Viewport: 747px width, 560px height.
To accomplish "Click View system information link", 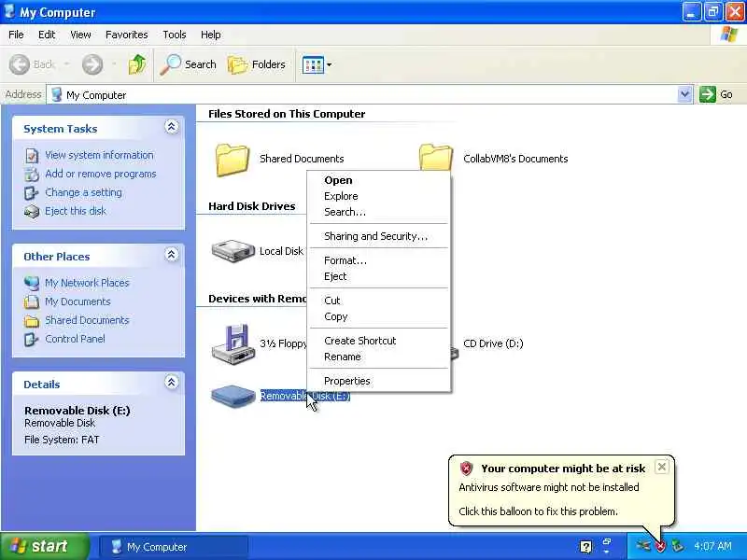I will coord(99,155).
